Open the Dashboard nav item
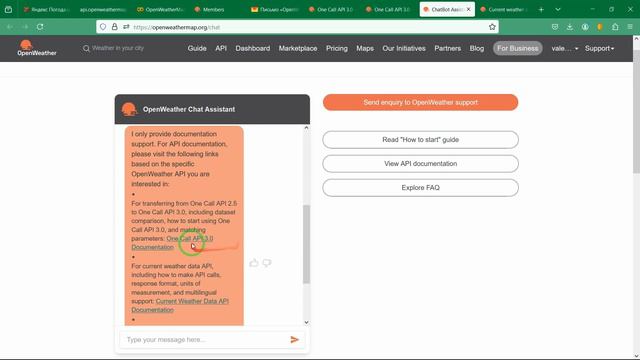This screenshot has height=360, width=640. (253, 48)
